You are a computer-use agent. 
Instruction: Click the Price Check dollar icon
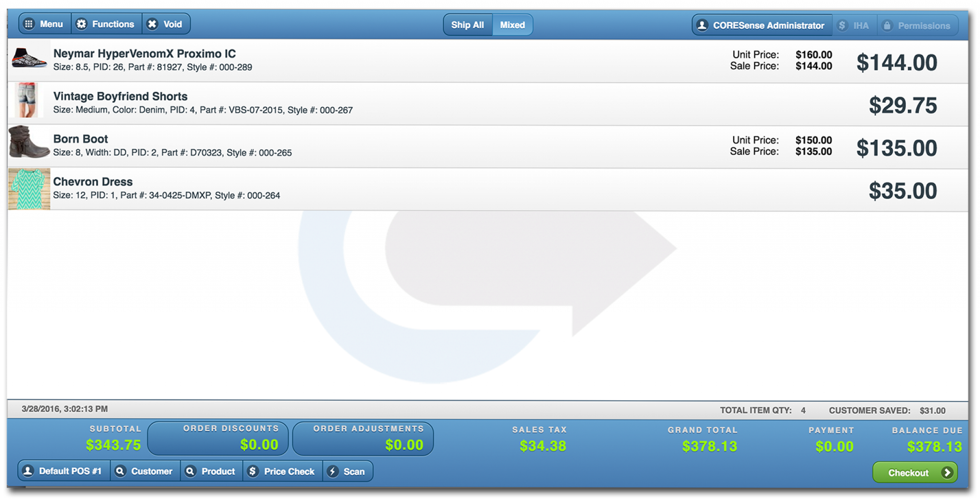point(252,471)
